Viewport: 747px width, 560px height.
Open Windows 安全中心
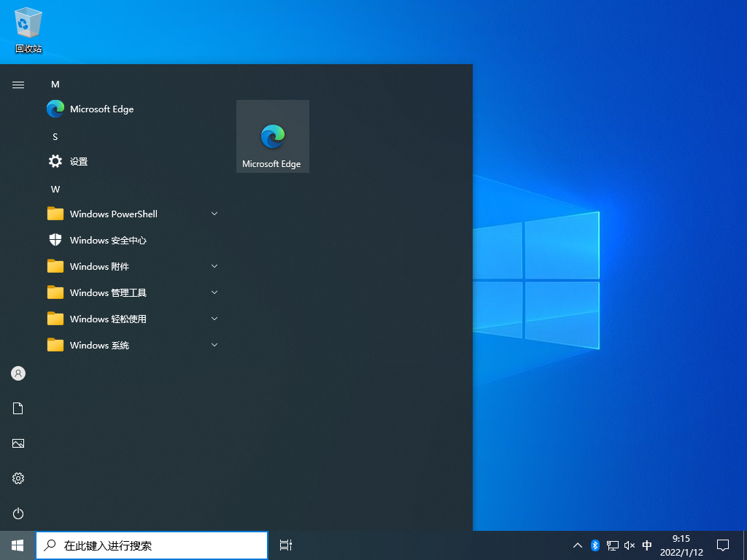click(107, 240)
